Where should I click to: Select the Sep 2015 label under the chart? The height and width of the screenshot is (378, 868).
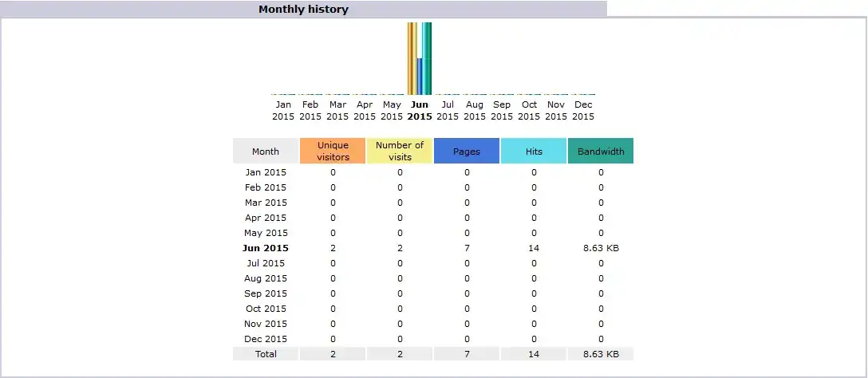pos(502,110)
